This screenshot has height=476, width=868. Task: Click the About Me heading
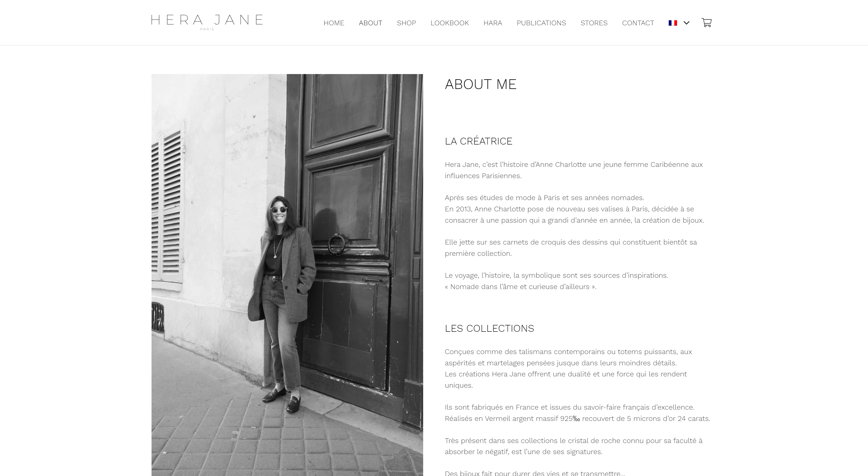pyautogui.click(x=481, y=84)
